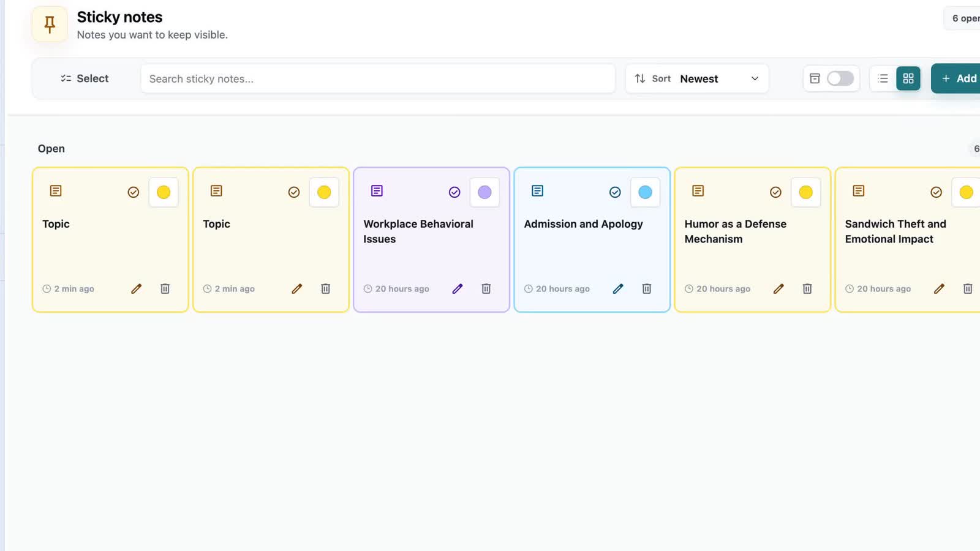Click the Sticky notes pin icon
Image resolution: width=980 pixels, height=551 pixels.
(50, 24)
